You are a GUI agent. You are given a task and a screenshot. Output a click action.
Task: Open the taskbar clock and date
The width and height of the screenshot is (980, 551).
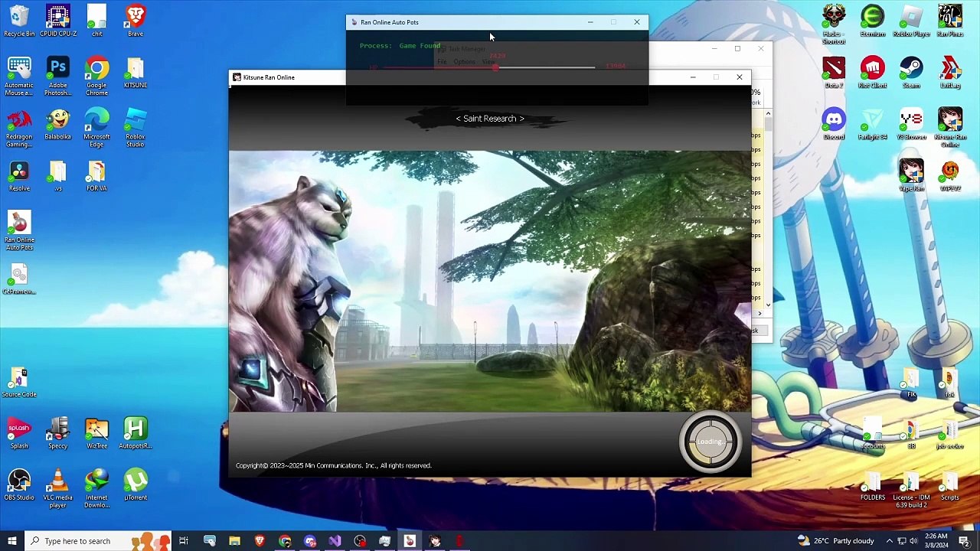pyautogui.click(x=936, y=541)
